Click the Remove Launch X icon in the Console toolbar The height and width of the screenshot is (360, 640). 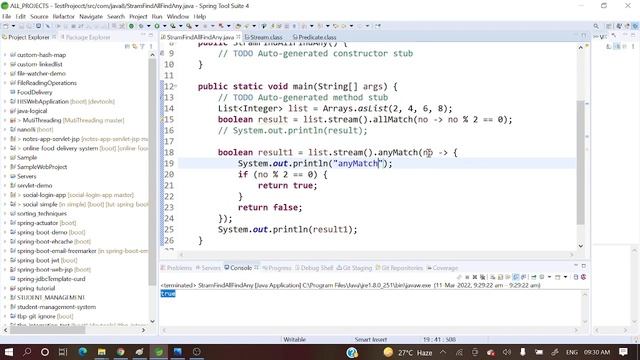coord(475,277)
